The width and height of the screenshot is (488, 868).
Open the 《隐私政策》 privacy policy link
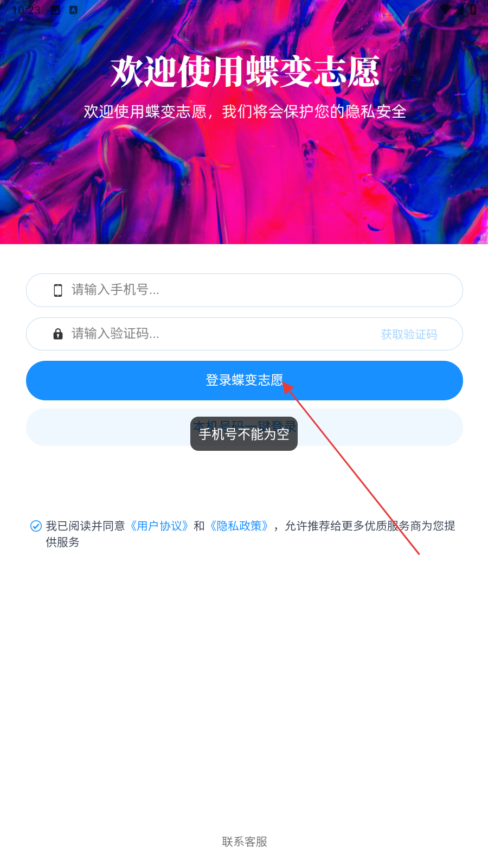tap(239, 526)
